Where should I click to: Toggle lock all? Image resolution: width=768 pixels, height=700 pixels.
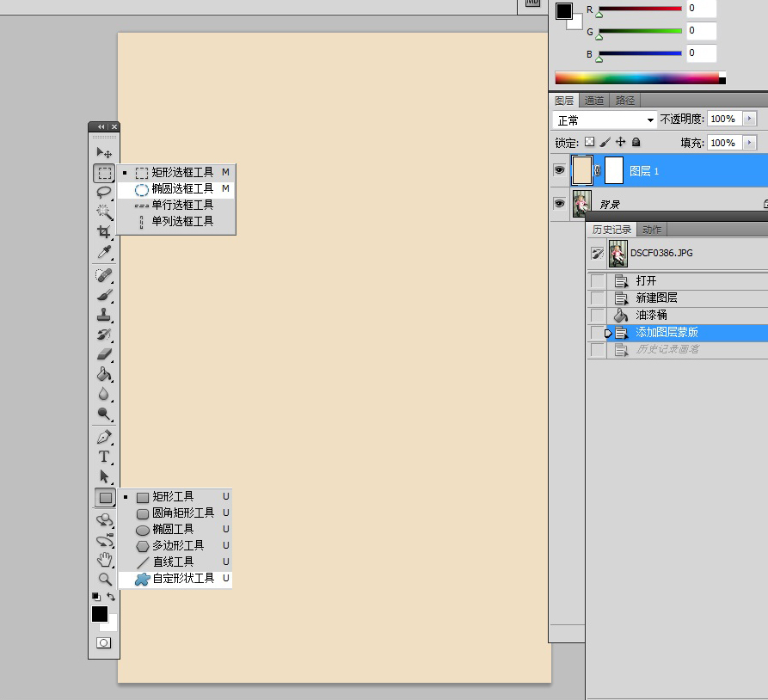click(x=636, y=142)
